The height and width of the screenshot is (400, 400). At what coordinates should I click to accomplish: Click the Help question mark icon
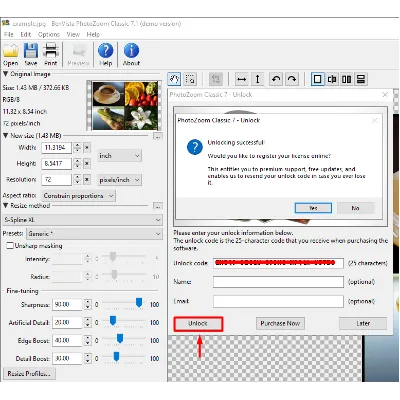click(x=105, y=51)
